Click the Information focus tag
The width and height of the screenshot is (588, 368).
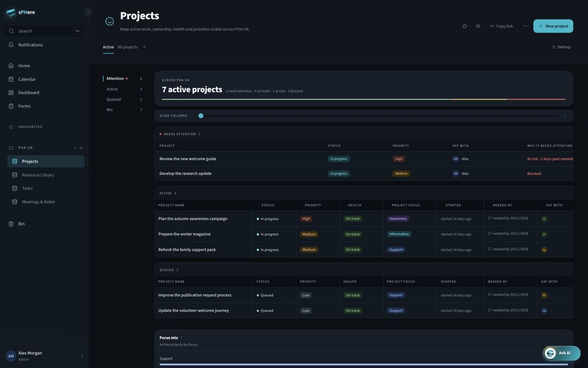[399, 234]
